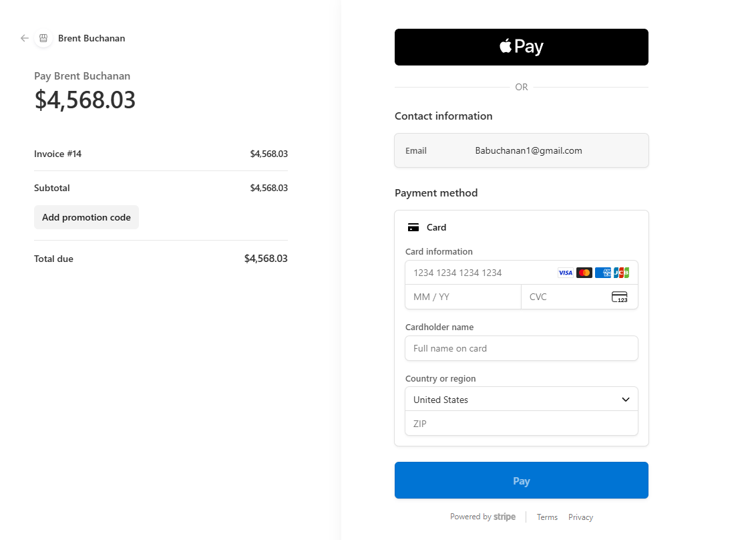Click the Pay Brent Buchanan heading
Viewport: 756px width, 540px height.
click(x=82, y=76)
